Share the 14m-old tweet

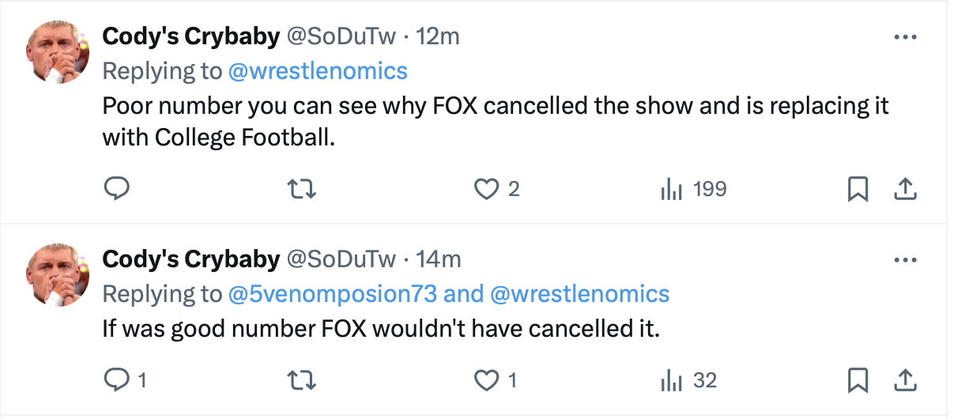pos(905,380)
